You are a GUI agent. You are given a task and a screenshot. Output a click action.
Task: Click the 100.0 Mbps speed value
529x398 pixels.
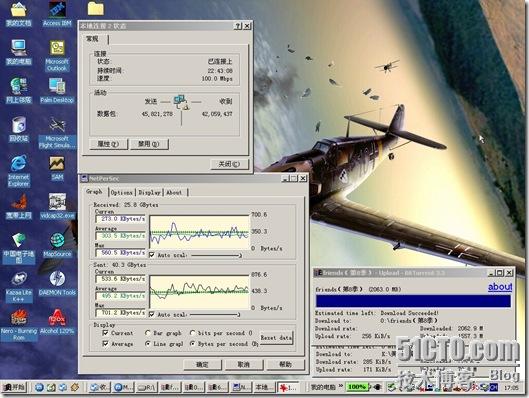[x=217, y=79]
